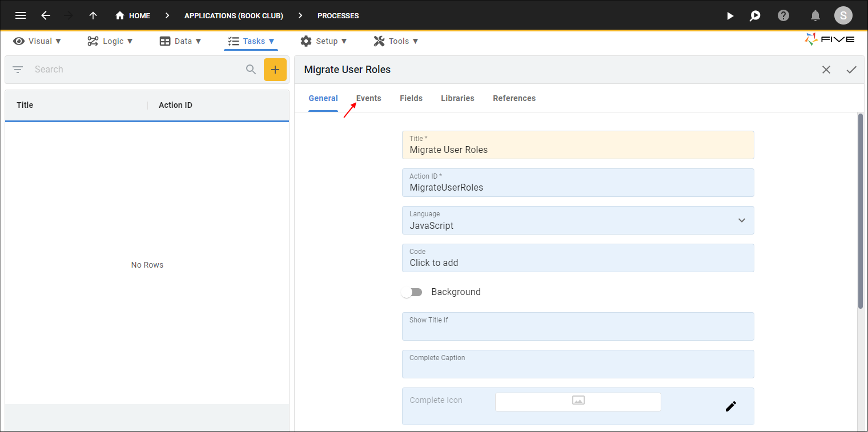This screenshot has width=868, height=432.
Task: Click the PROCESSES breadcrumb
Action: [x=338, y=15]
